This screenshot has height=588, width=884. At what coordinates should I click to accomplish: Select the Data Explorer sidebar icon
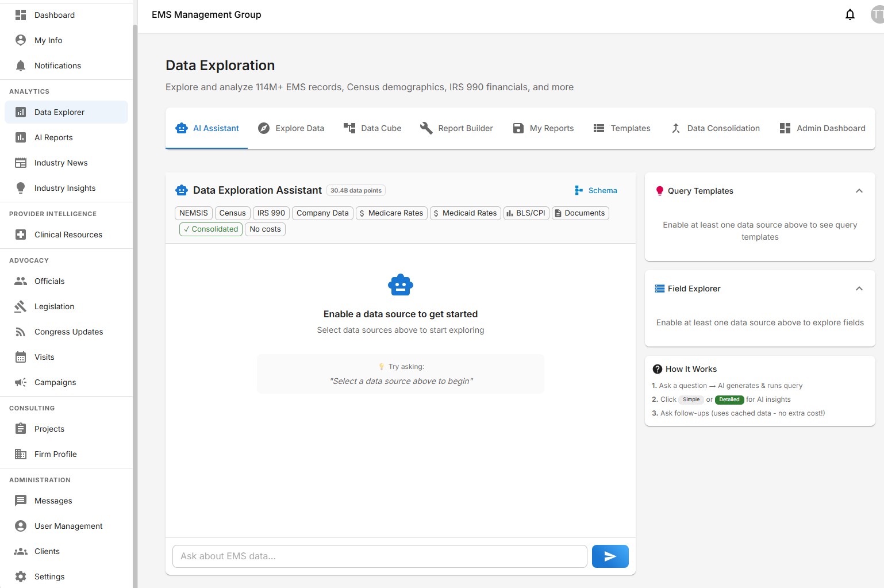pos(21,112)
